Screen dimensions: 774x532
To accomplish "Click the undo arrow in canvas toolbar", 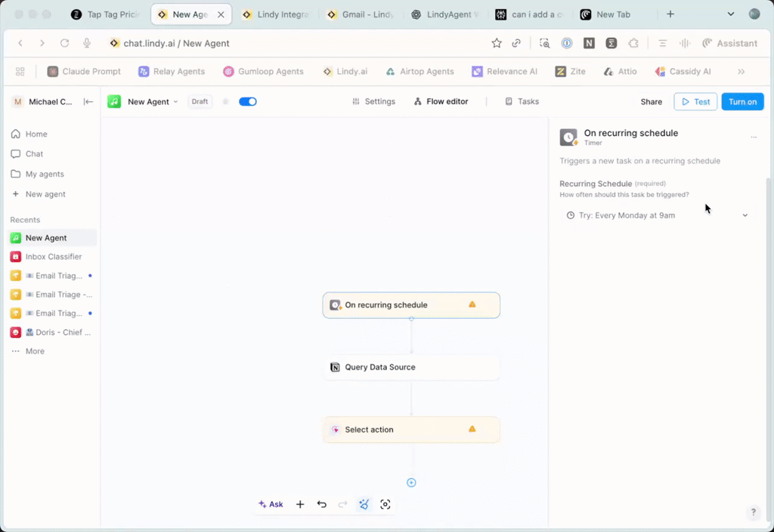I will pos(322,504).
